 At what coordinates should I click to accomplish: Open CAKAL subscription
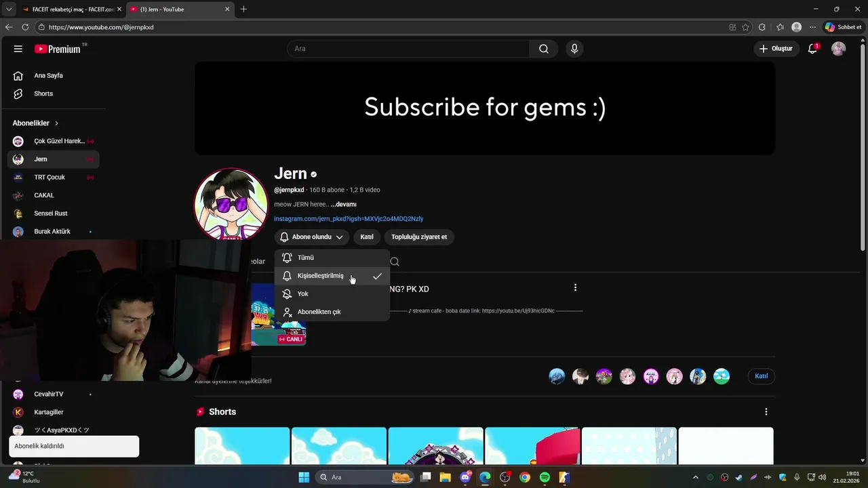point(53,195)
